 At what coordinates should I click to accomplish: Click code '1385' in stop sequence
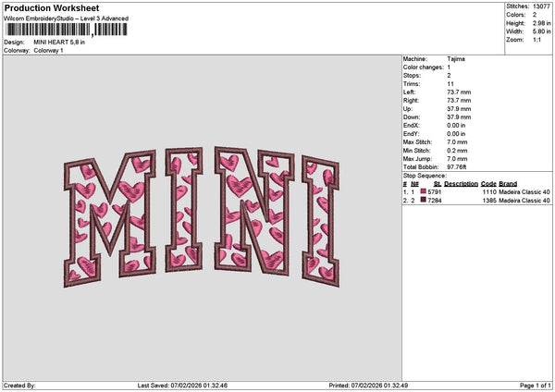pyautogui.click(x=489, y=201)
